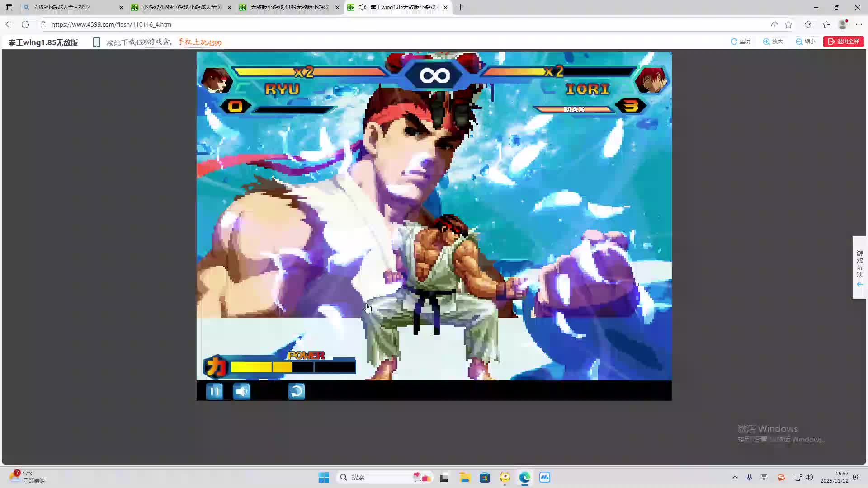
Task: Exit fullscreen via 退出全屏 button
Action: click(844, 42)
